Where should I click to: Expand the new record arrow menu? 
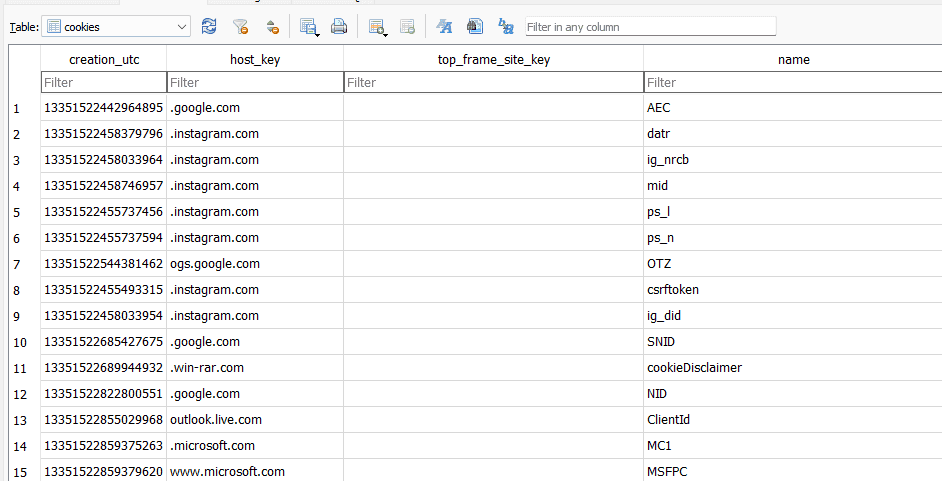click(385, 34)
